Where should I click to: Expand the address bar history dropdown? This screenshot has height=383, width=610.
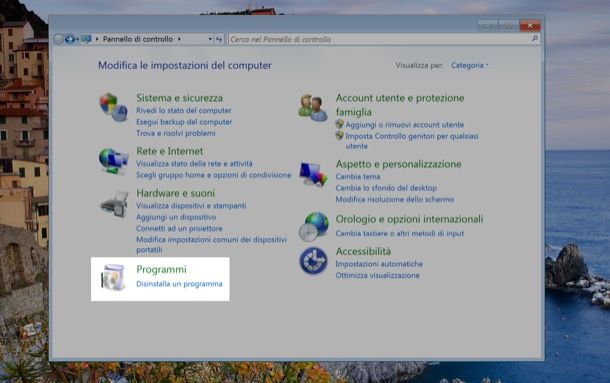point(210,39)
